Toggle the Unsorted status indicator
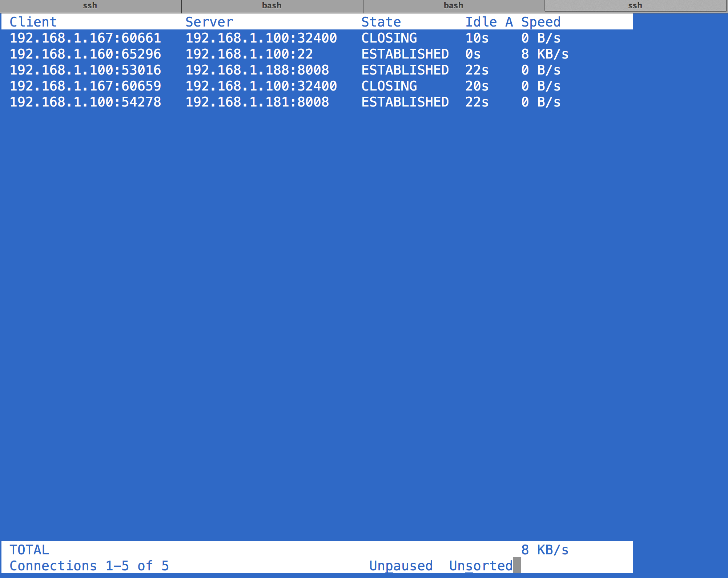 [481, 566]
